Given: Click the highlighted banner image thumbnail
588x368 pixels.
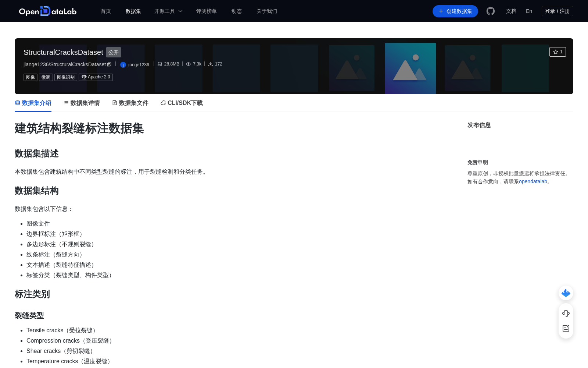Looking at the screenshot, I should tap(410, 68).
